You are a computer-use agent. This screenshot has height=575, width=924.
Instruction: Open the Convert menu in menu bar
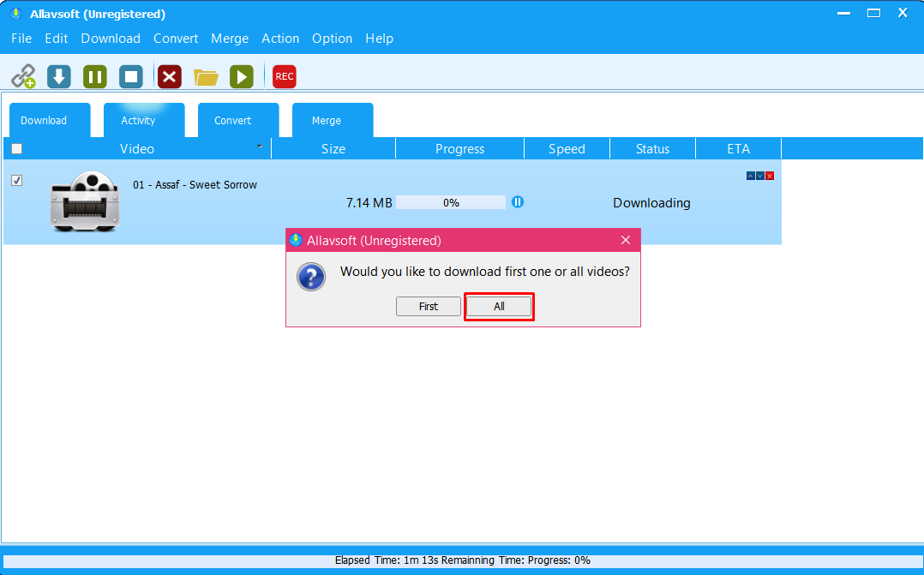176,39
